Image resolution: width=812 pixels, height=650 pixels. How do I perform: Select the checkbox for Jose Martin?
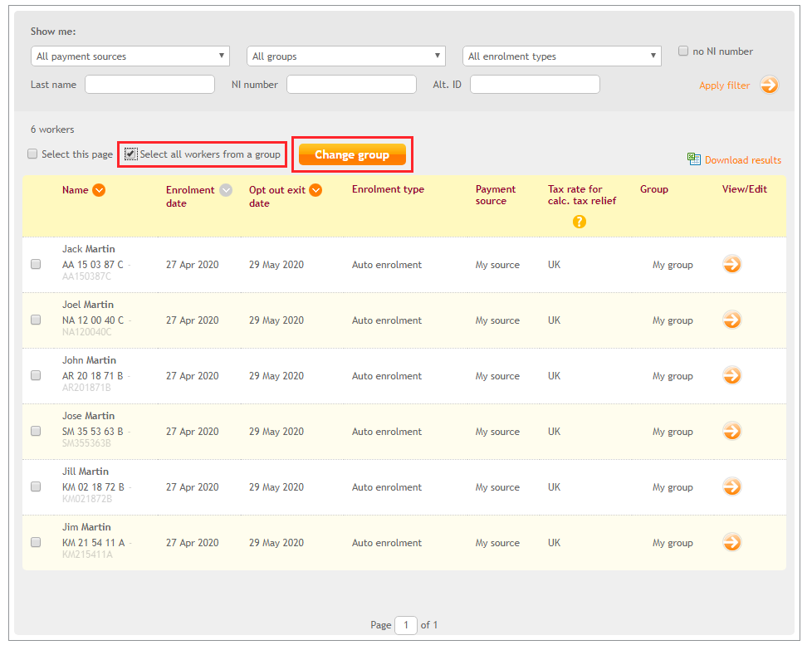pos(36,431)
